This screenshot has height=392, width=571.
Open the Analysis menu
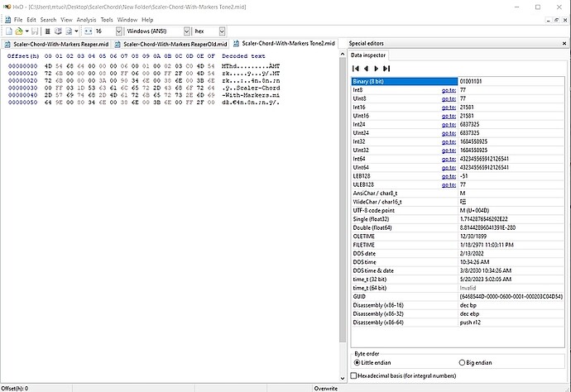[x=86, y=20]
